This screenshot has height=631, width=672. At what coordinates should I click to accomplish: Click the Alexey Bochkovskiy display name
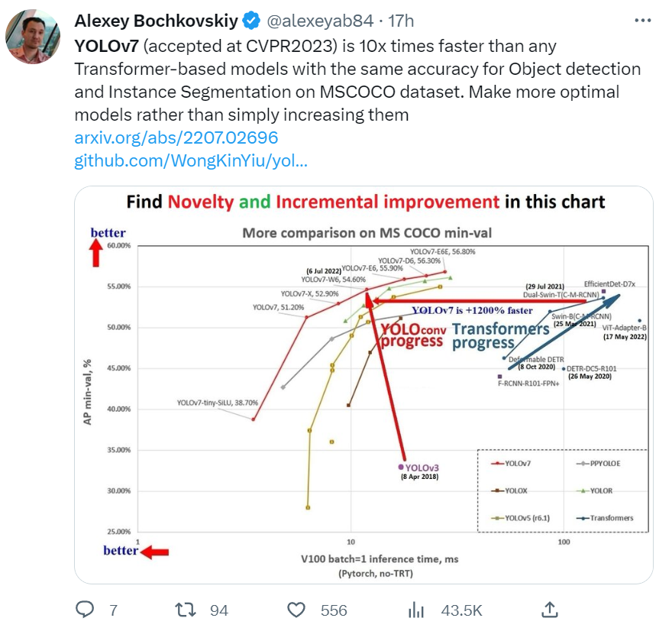(x=156, y=21)
